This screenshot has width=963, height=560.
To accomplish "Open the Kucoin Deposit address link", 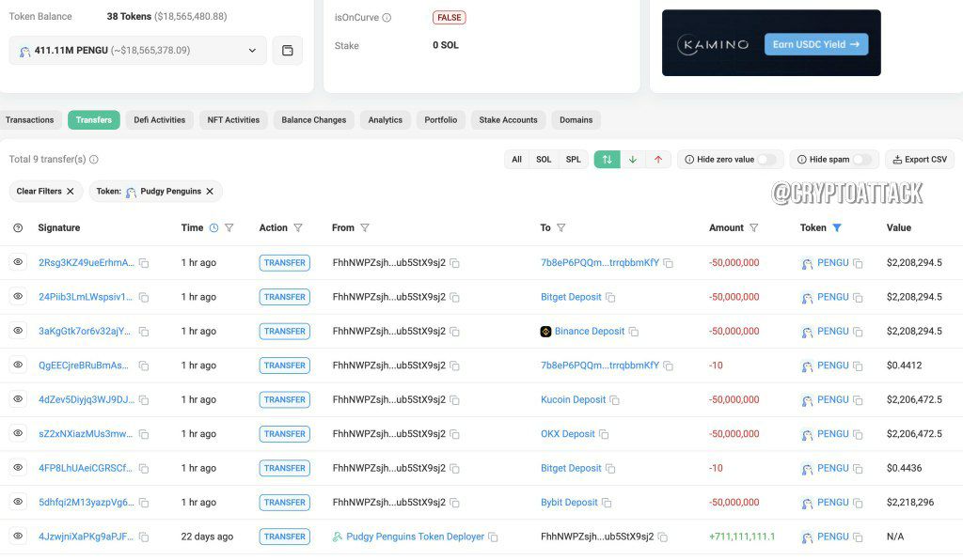I will click(x=573, y=400).
